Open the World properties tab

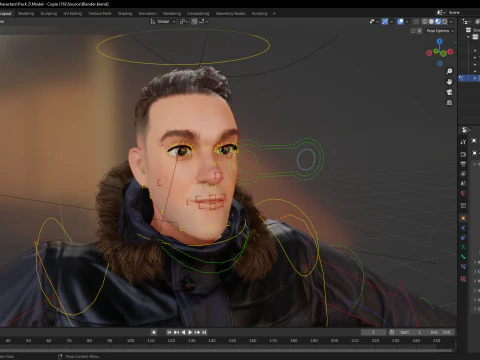463,193
